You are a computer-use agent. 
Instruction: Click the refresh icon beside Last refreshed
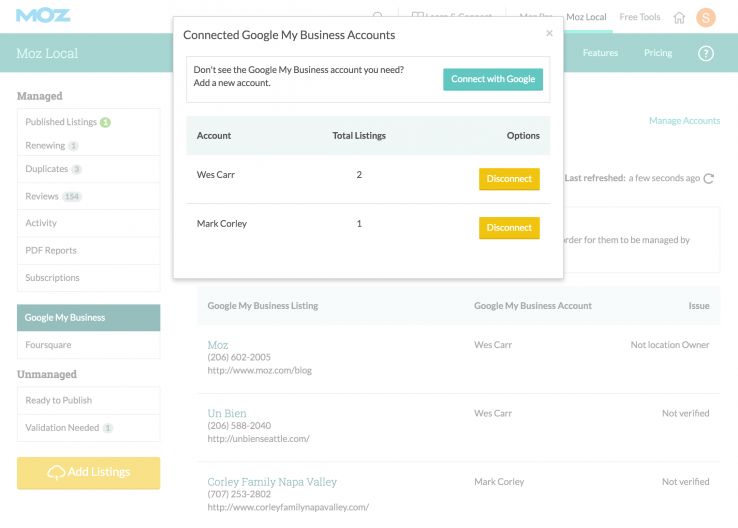709,179
